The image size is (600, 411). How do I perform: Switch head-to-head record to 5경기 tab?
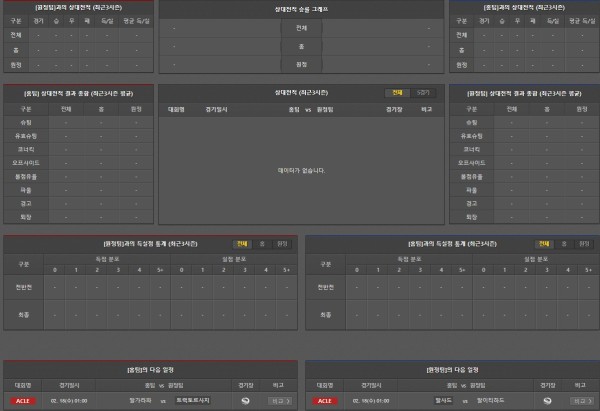[x=424, y=92]
